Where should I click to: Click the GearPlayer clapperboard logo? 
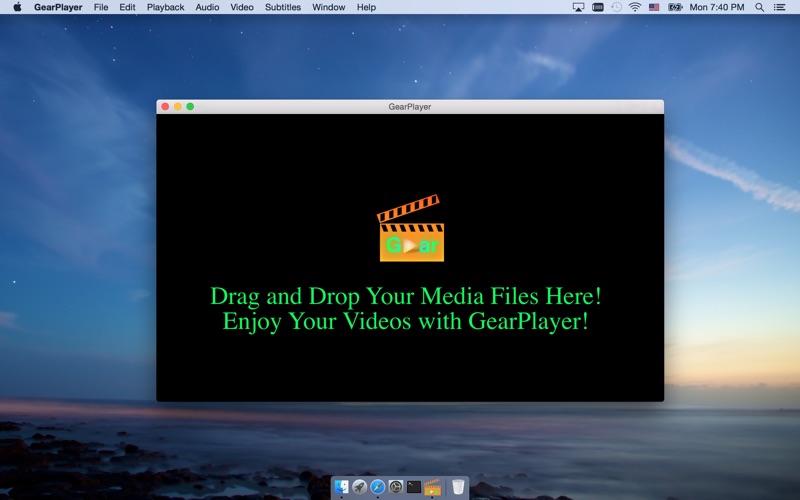tap(411, 228)
